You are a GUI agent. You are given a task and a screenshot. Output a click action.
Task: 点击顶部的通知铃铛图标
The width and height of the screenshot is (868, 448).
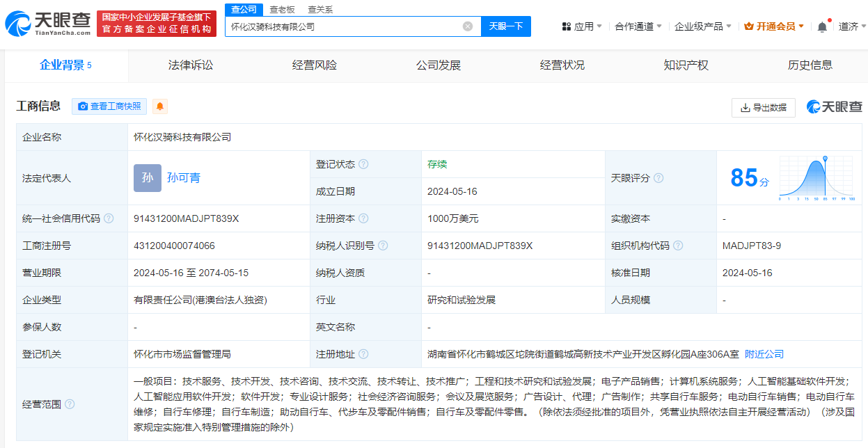click(x=822, y=26)
